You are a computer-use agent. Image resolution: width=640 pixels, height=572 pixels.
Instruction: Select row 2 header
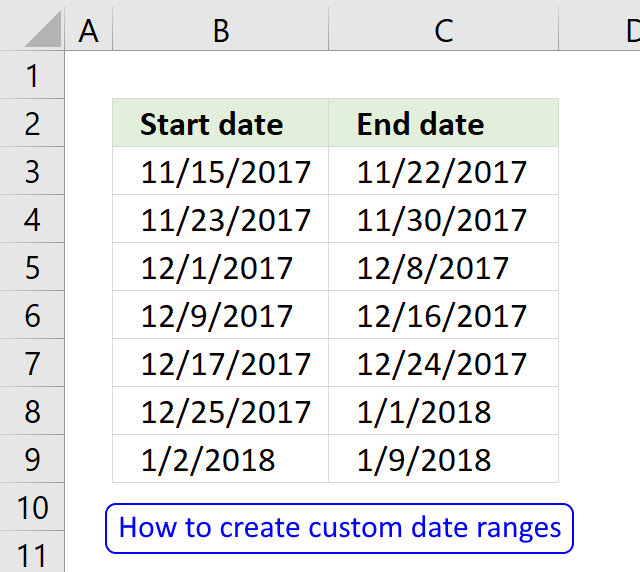pos(32,124)
